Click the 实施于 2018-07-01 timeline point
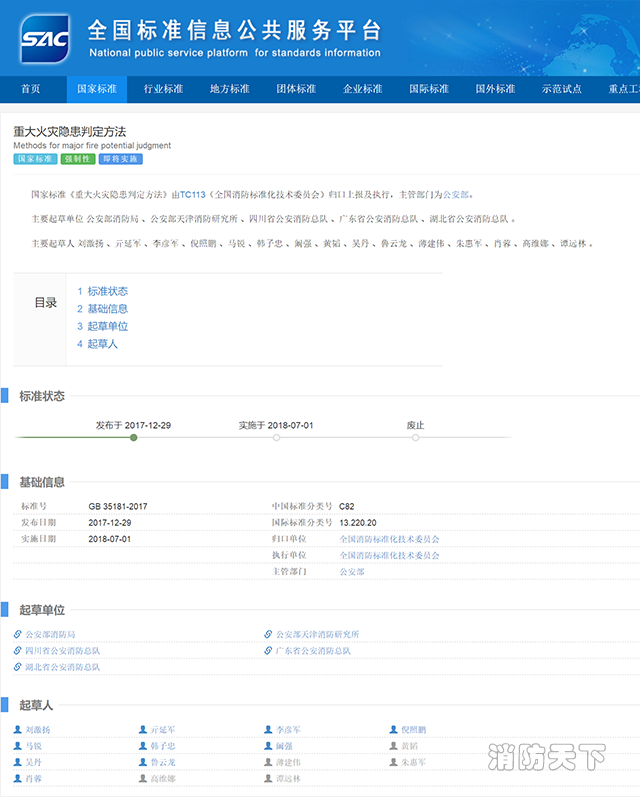Image resolution: width=640 pixels, height=797 pixels. 276,437
